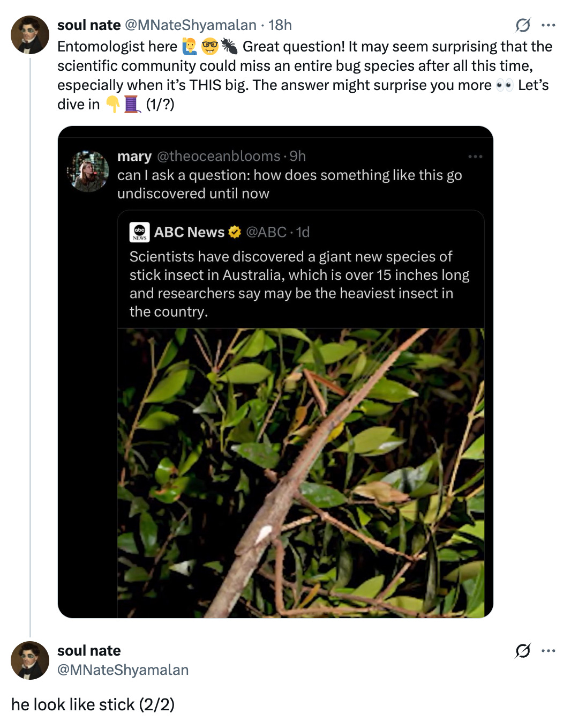Open more options on mary's quoted tweet
Screen dimensions: 571x728
pyautogui.click(x=476, y=156)
